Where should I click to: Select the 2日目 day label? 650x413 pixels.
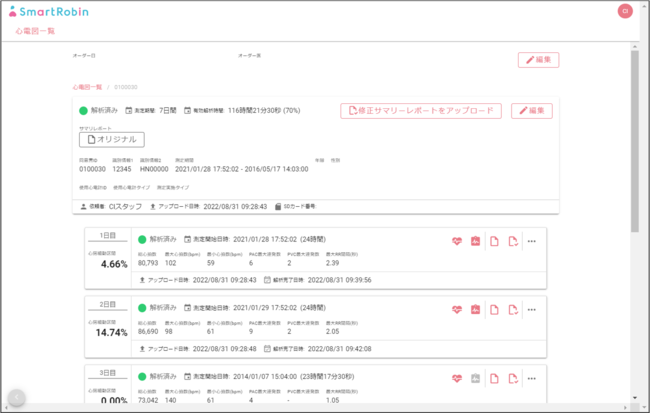tap(107, 304)
